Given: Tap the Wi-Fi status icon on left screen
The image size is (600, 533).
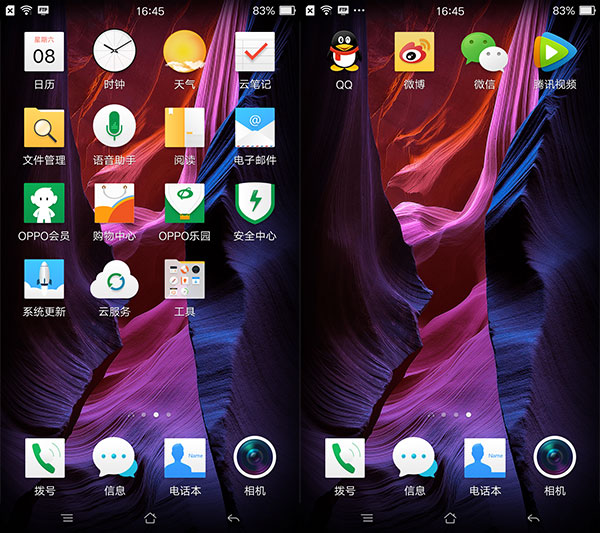Looking at the screenshot, I should pyautogui.click(x=26, y=10).
